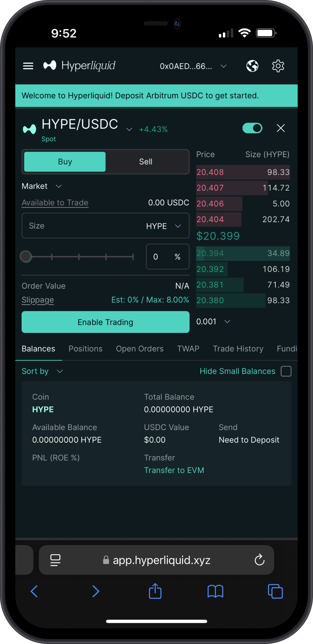The image size is (313, 644).
Task: Select bid price 20.381
Action: (x=210, y=285)
